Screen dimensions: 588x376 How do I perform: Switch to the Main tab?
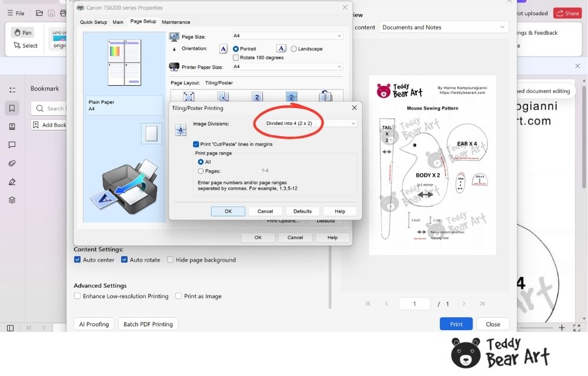click(x=118, y=22)
